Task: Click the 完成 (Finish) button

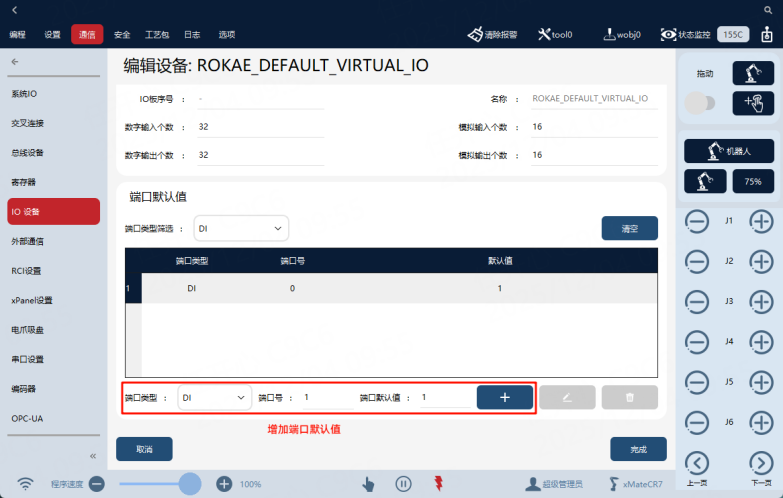Action: [638, 449]
